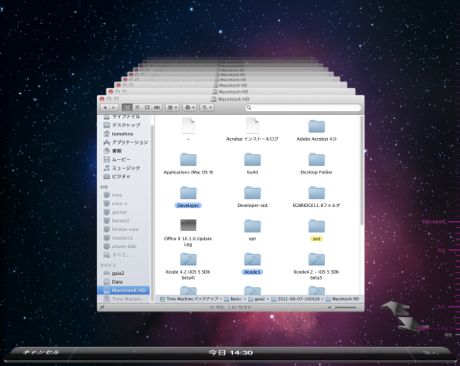The height and width of the screenshot is (366, 460).
Task: Click the file list vertical scrollbar
Action: point(362,171)
